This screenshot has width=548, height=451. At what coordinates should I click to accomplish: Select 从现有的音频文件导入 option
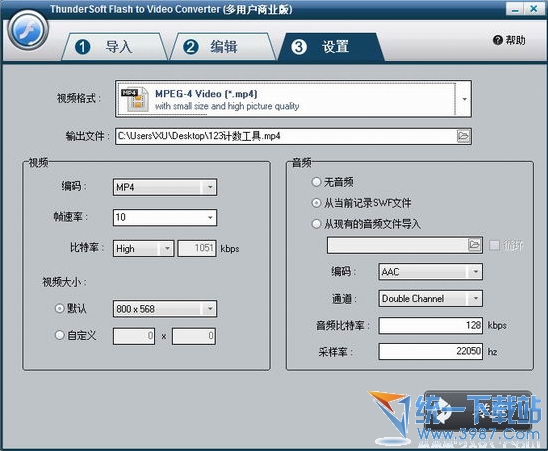[316, 224]
